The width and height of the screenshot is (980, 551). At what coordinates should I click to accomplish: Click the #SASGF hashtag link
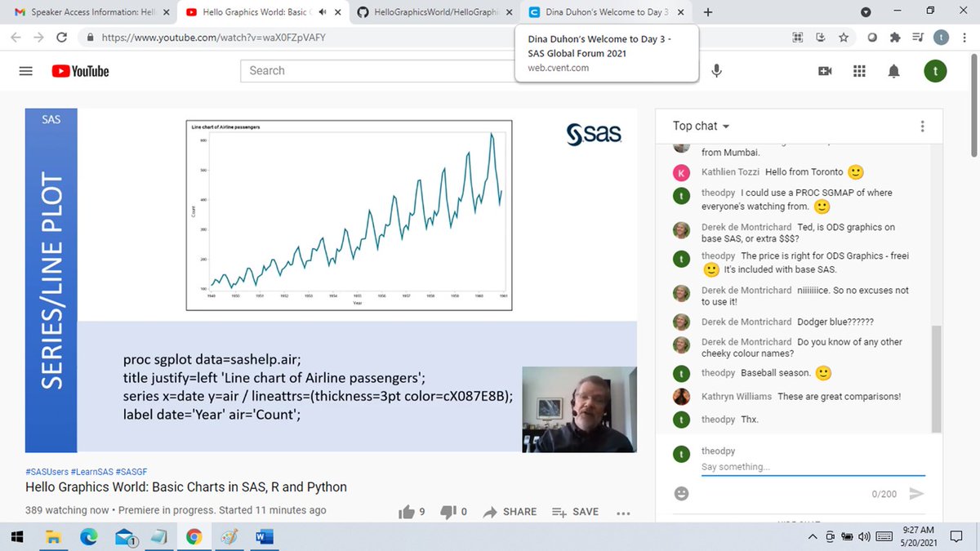131,472
